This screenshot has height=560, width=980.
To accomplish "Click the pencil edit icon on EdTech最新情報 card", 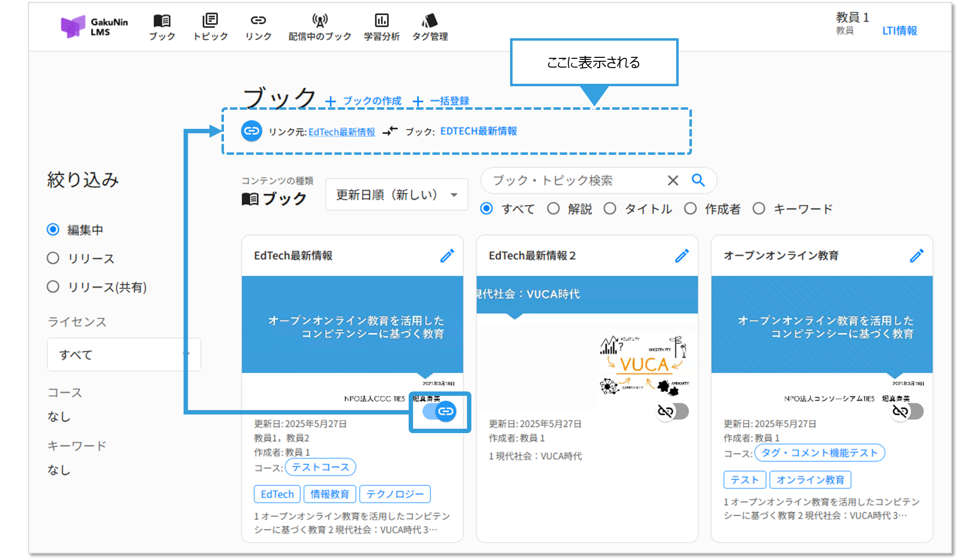I will [x=447, y=256].
